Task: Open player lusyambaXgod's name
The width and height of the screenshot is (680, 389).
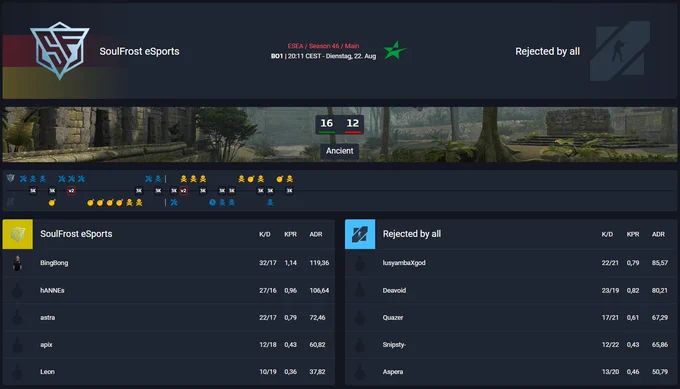Action: pyautogui.click(x=404, y=263)
